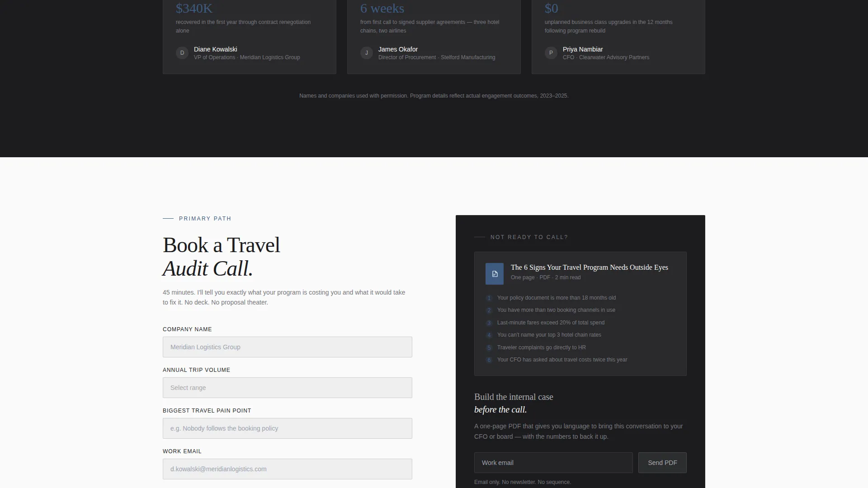Click the name 'Diane Kowalski'

point(216,49)
